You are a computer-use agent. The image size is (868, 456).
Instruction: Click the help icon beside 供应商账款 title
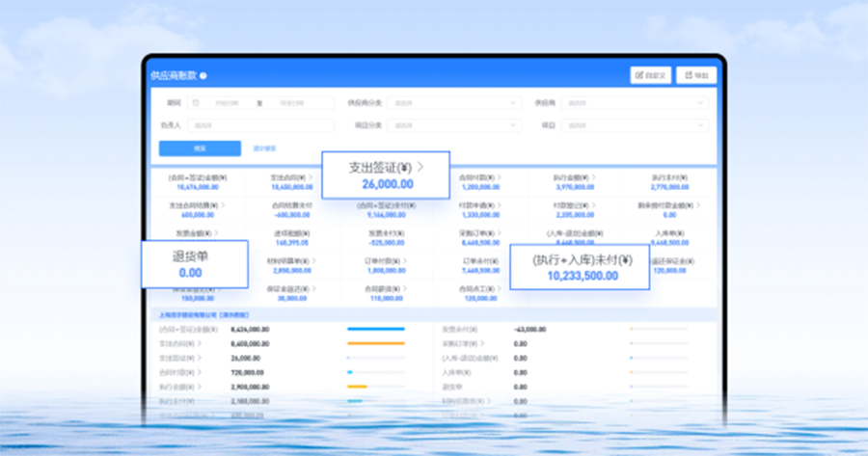point(203,75)
